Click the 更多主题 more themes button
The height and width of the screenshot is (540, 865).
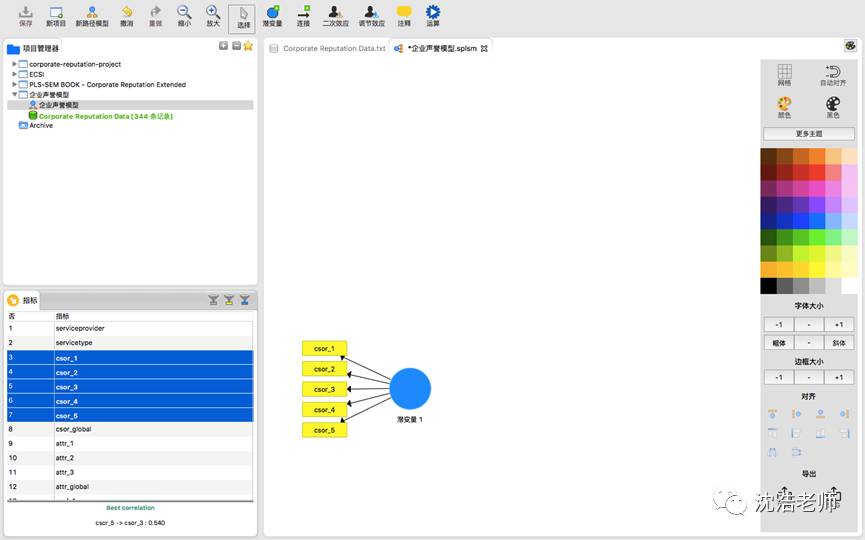point(809,133)
